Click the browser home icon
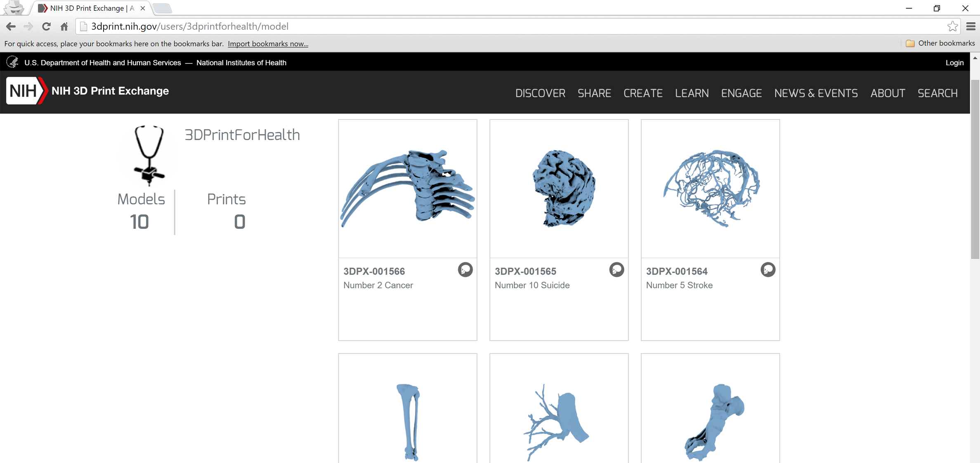980x463 pixels. click(64, 27)
